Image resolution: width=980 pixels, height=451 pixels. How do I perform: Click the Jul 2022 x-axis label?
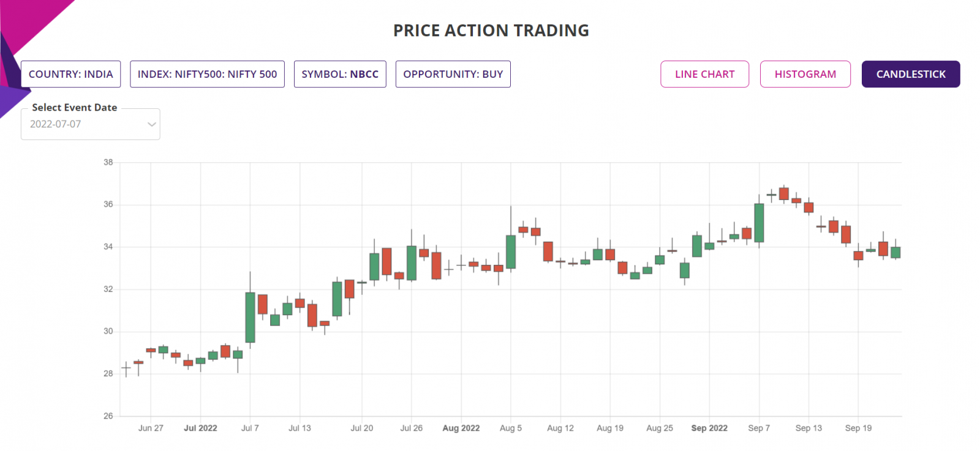200,428
